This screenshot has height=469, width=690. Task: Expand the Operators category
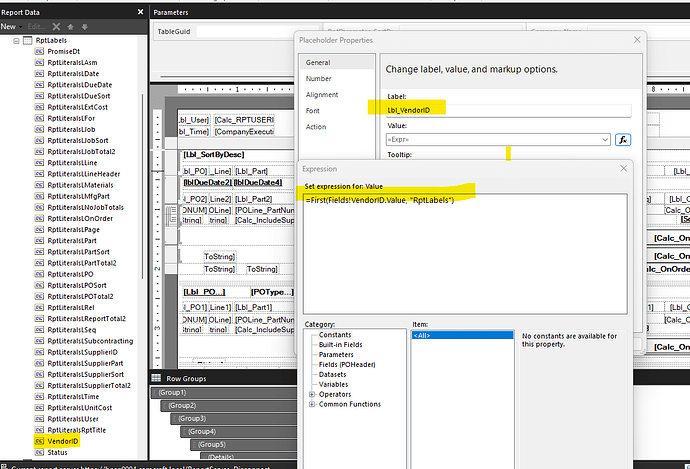click(312, 393)
